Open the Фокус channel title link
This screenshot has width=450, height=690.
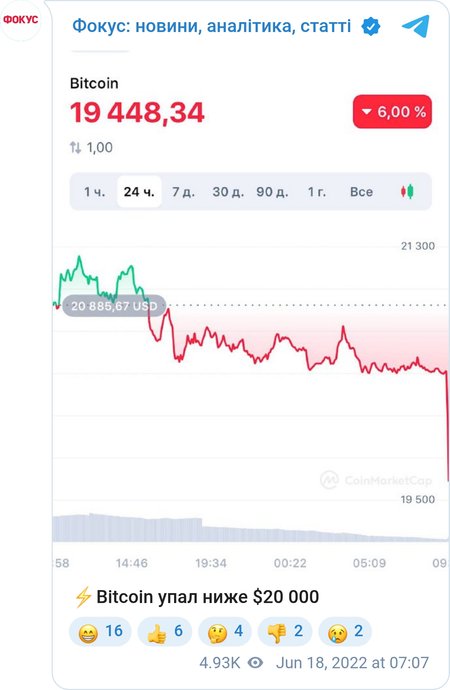click(x=212, y=26)
